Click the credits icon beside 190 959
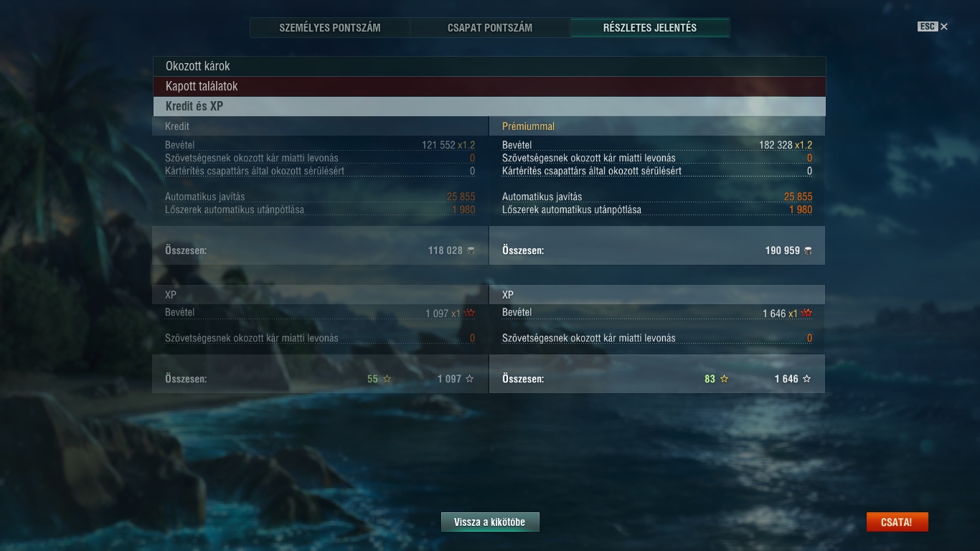980x551 pixels. [808, 250]
